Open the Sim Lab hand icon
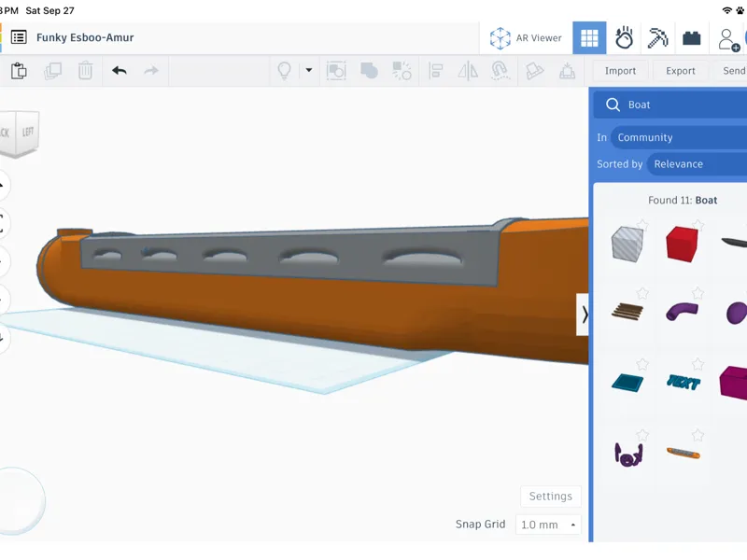This screenshot has width=747, height=560. click(624, 37)
